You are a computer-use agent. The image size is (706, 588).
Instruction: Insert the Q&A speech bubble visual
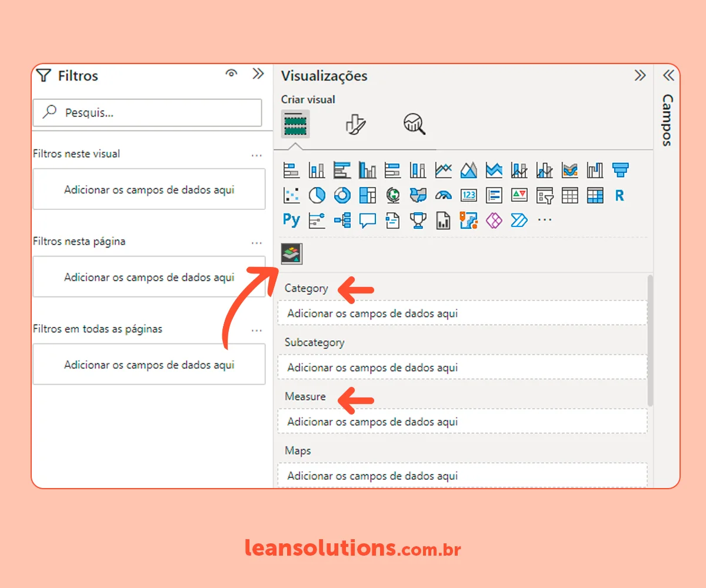[367, 220]
